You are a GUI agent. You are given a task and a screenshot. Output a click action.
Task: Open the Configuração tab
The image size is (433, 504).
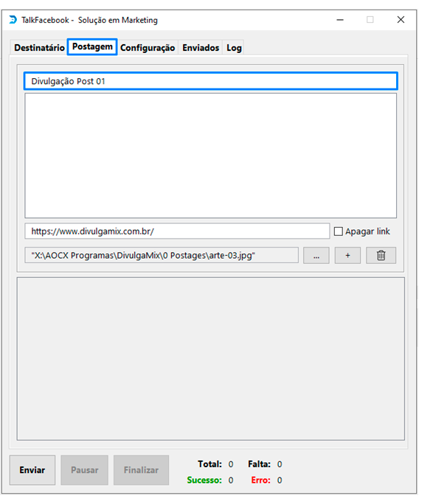[148, 48]
